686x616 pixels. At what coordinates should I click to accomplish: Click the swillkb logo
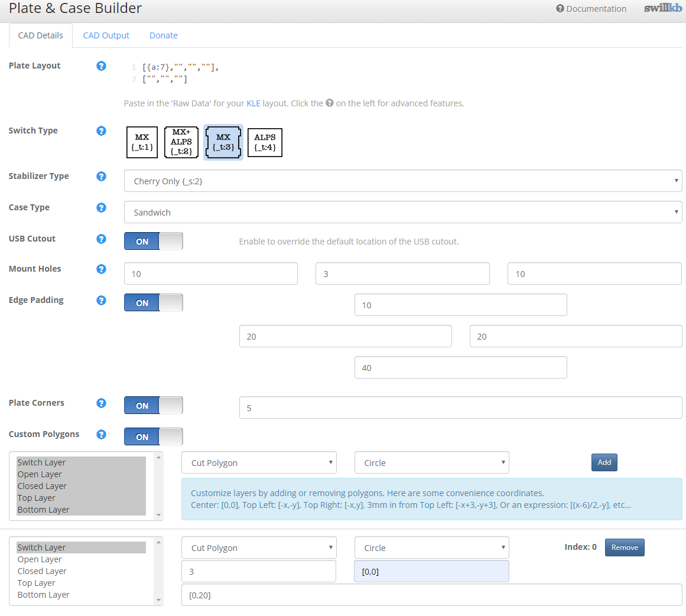[x=662, y=8]
